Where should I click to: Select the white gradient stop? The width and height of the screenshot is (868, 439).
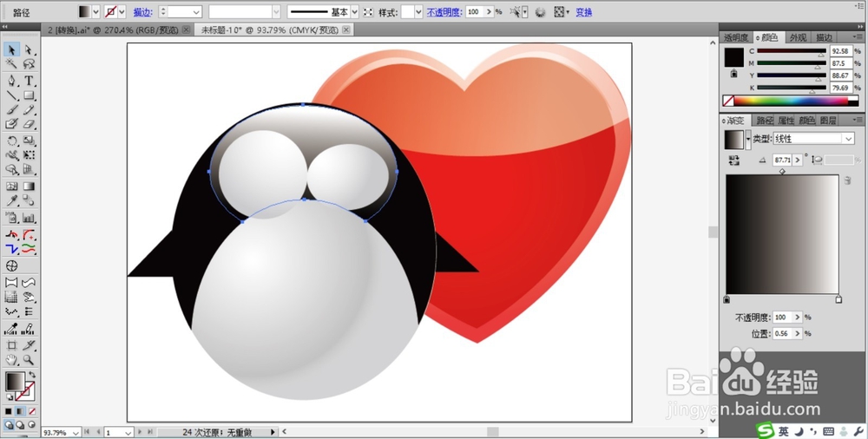838,299
